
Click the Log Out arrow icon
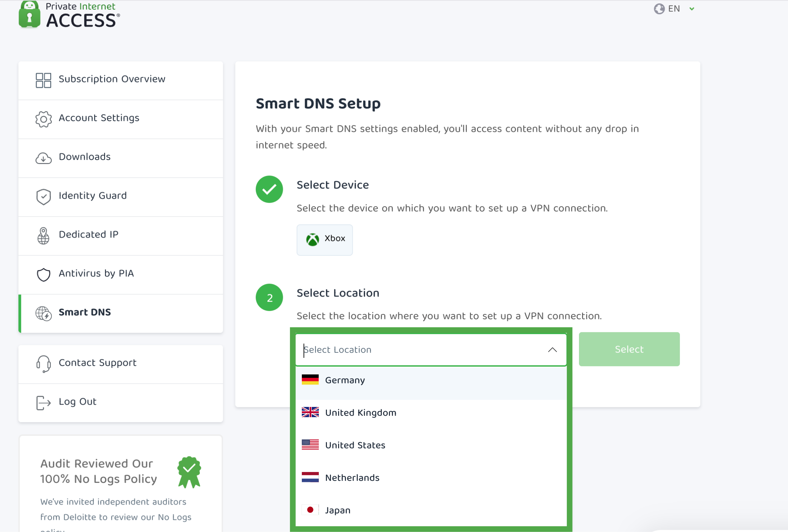tap(43, 403)
